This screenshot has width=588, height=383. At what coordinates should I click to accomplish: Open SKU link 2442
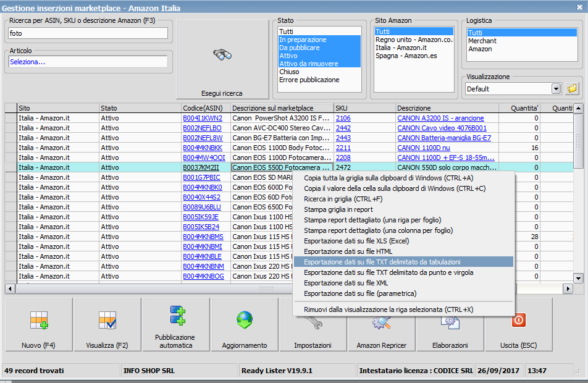(x=343, y=128)
